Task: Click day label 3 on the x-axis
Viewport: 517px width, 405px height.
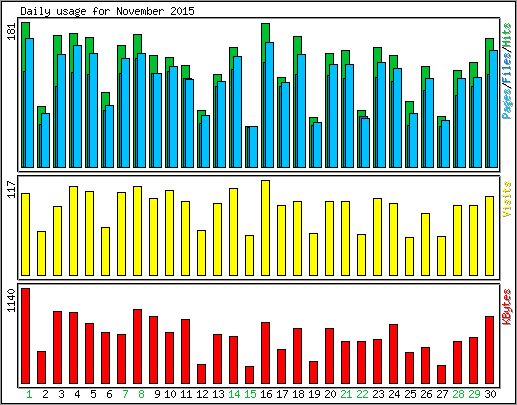Action: pyautogui.click(x=61, y=394)
